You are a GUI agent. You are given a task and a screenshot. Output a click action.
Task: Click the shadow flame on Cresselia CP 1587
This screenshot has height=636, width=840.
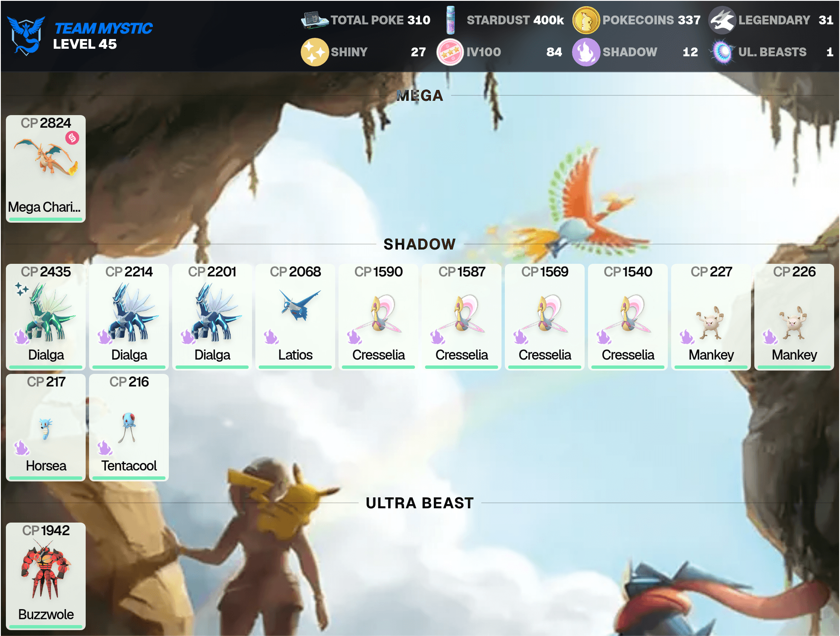[x=437, y=336]
